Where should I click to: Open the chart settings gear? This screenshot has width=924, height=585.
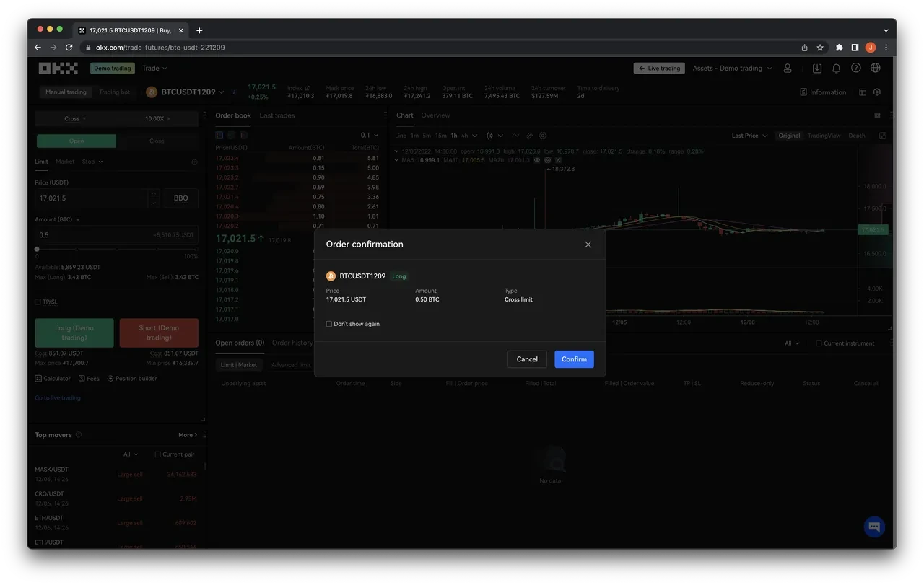click(x=543, y=136)
